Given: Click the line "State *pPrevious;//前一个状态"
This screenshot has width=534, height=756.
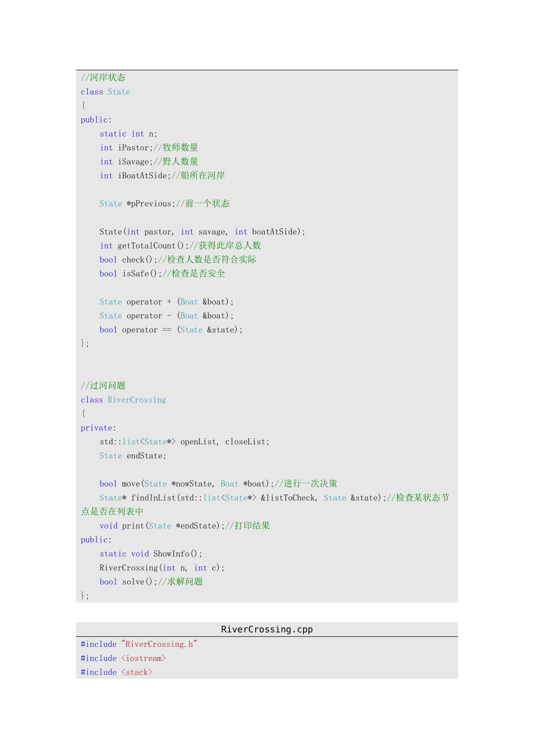Looking at the screenshot, I should pos(165,204).
